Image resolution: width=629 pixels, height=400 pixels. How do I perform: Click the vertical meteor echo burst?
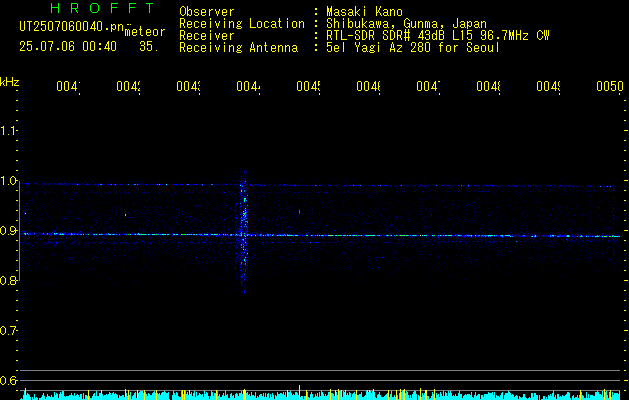(x=243, y=231)
